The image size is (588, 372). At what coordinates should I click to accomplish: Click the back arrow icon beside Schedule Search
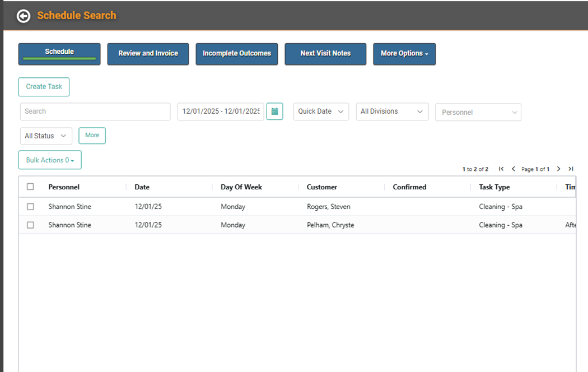point(24,16)
